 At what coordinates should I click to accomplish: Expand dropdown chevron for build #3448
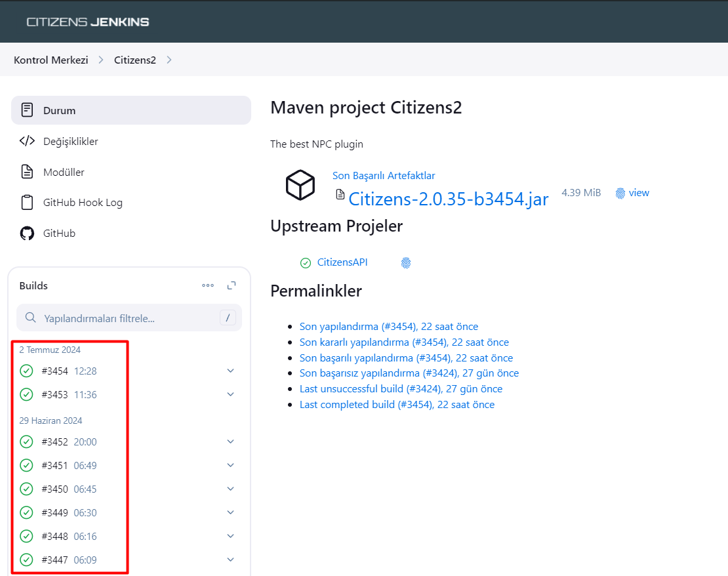tap(230, 536)
